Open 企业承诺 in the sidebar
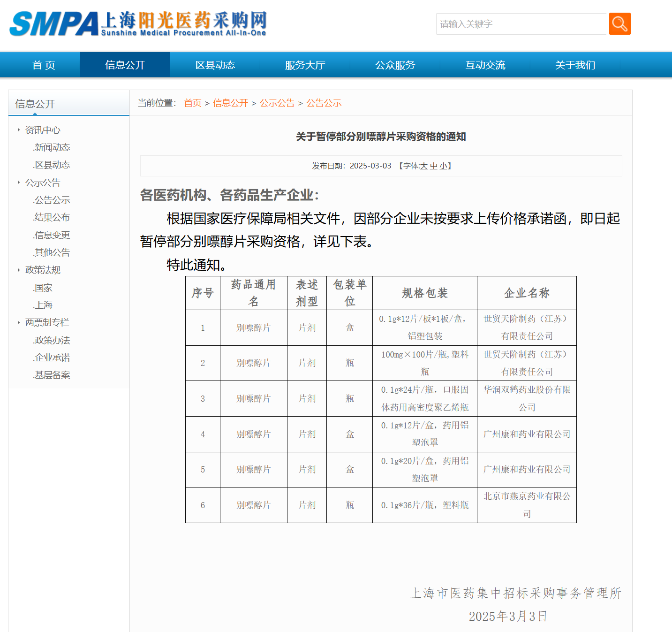 [52, 358]
